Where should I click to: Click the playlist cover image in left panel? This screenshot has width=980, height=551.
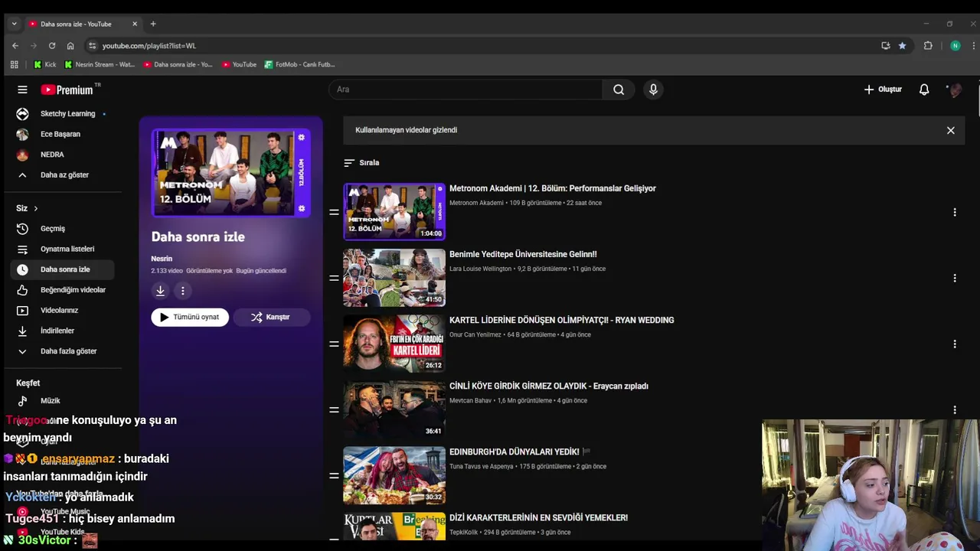pyautogui.click(x=230, y=173)
